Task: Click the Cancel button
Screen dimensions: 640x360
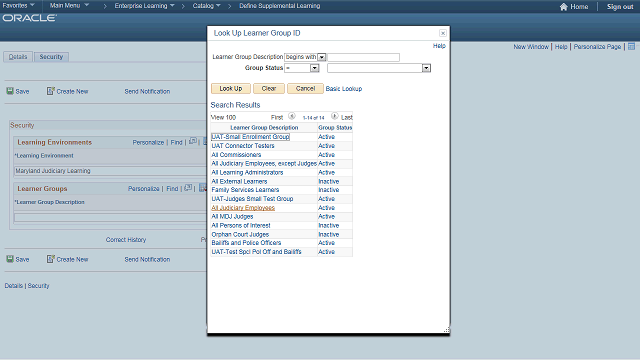Action: 305,89
